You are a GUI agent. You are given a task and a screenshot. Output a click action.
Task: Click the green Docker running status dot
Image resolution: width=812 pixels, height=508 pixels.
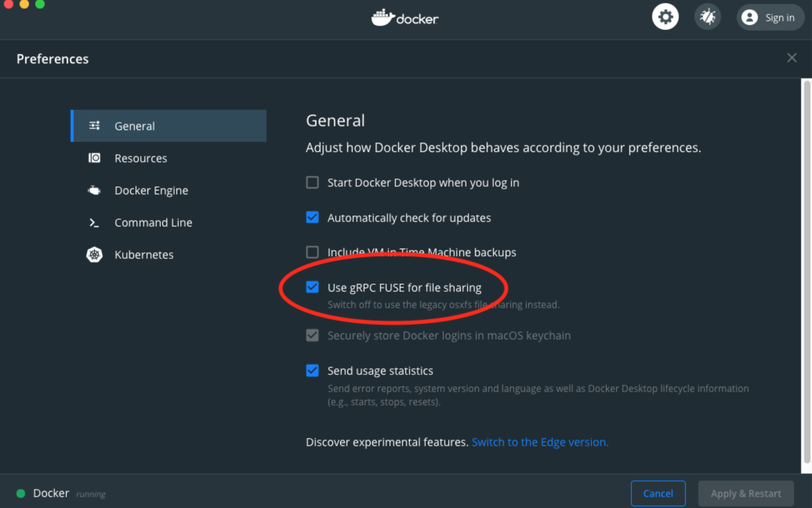21,493
